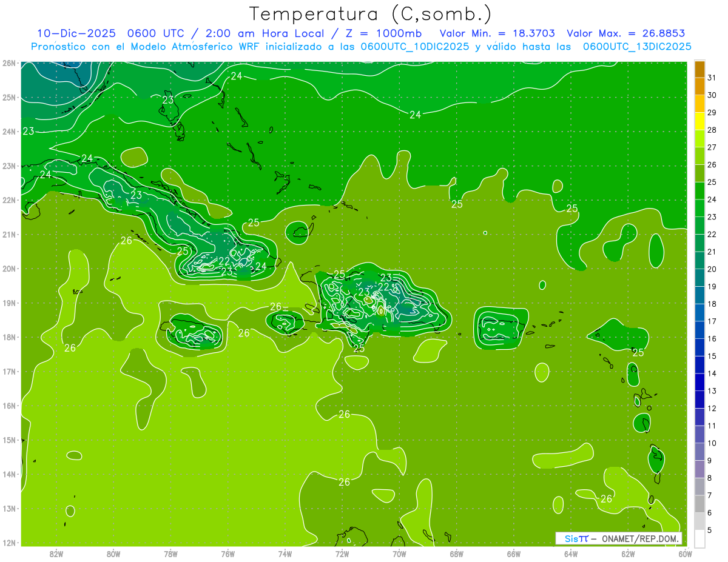Click the 16N latitude axis label

point(9,406)
